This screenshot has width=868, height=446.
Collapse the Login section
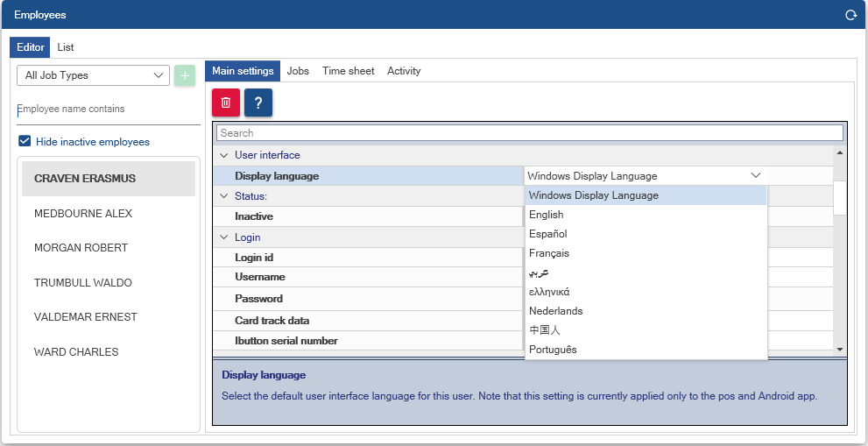223,237
